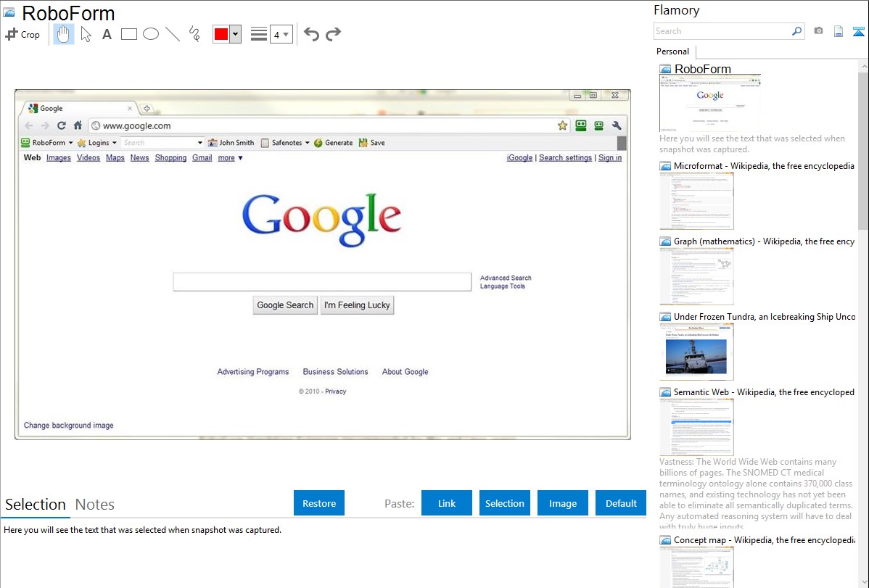Open the Graph (mathematics) snapshot thumbnail
The image size is (869, 588).
coord(696,276)
